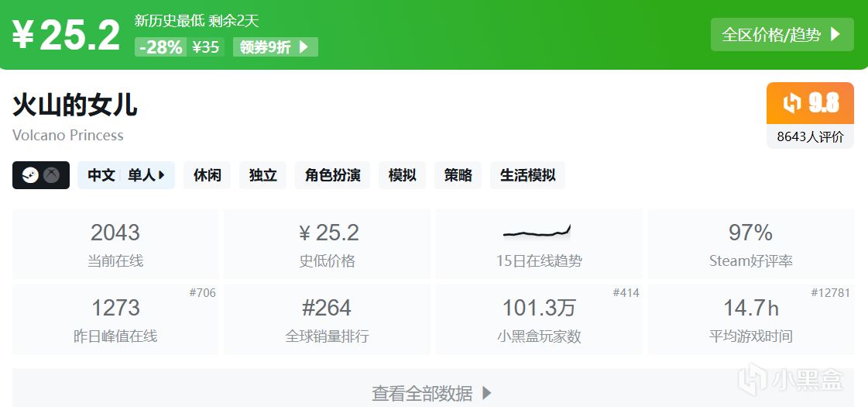Click the 97% Steam好评率 stat
The height and width of the screenshot is (407, 868).
(x=751, y=244)
